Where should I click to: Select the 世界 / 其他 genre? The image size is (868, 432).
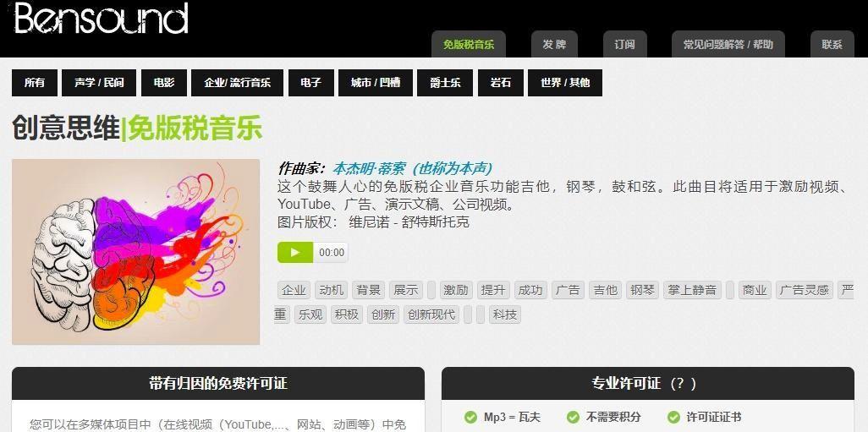click(x=565, y=83)
